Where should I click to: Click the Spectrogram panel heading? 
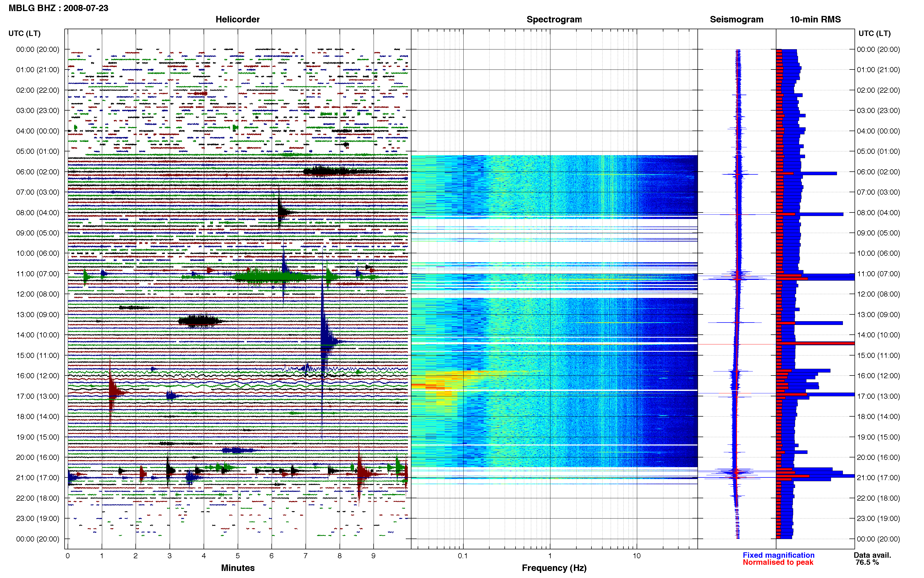coord(554,19)
